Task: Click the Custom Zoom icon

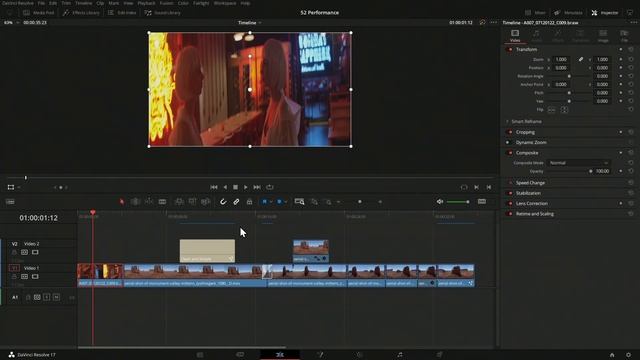Action: point(328,202)
